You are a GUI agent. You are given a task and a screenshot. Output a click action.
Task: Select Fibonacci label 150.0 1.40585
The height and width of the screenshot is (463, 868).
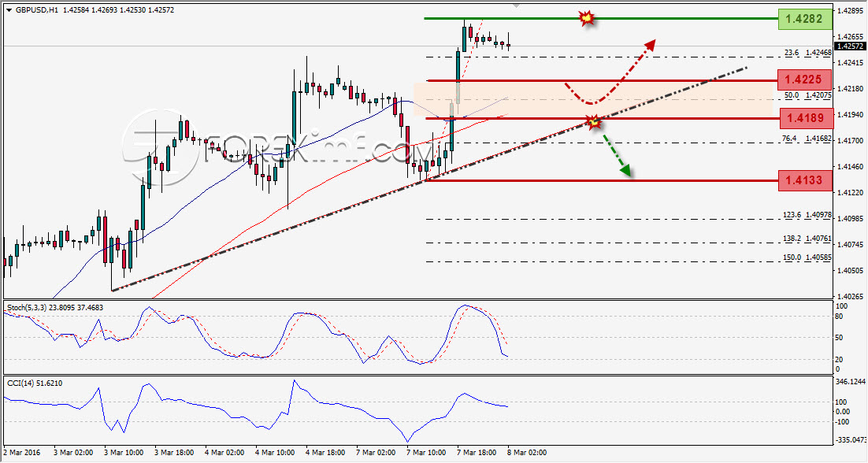(807, 257)
